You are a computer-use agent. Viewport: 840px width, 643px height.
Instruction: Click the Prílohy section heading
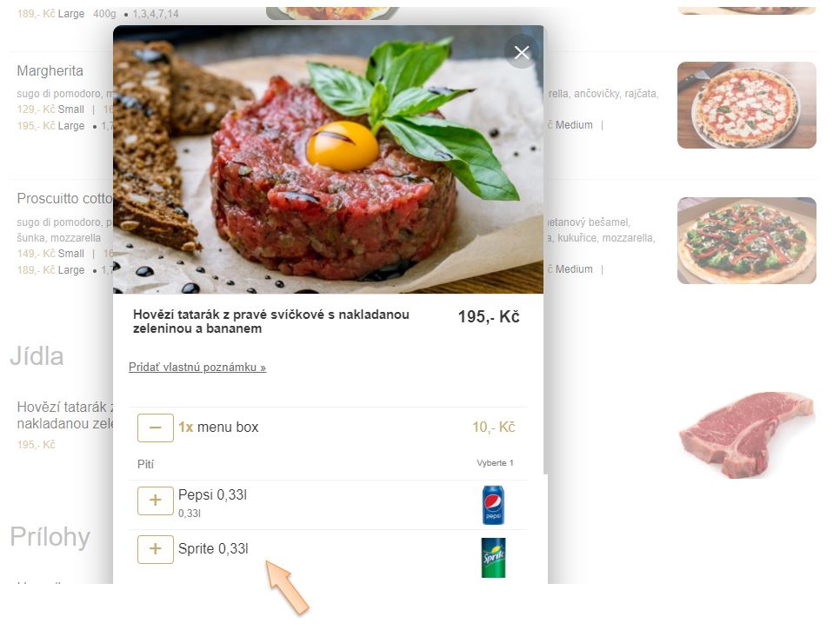point(50,537)
